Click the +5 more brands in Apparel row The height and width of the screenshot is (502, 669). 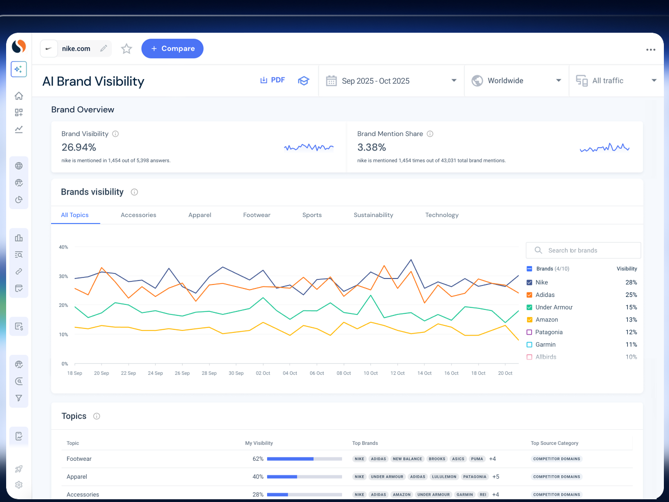pyautogui.click(x=495, y=477)
